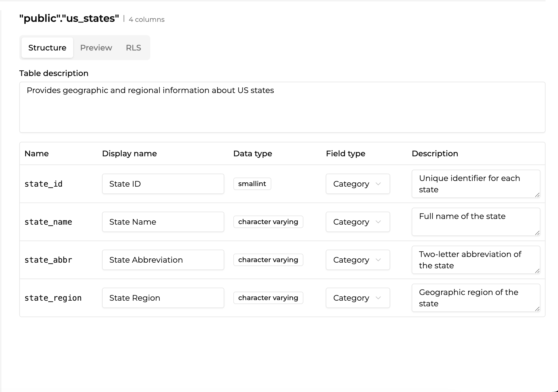
Task: Switch to the Preview tab
Action: 96,48
